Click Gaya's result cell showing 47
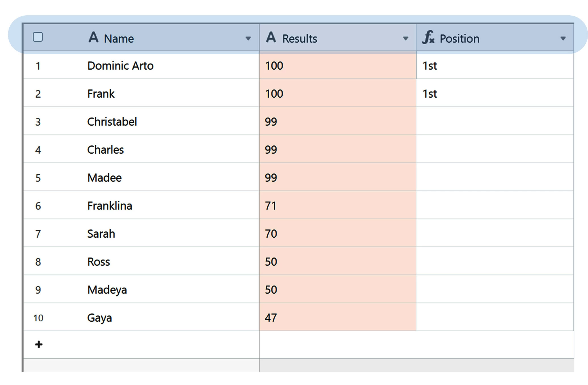The image size is (588, 385). pyautogui.click(x=338, y=317)
